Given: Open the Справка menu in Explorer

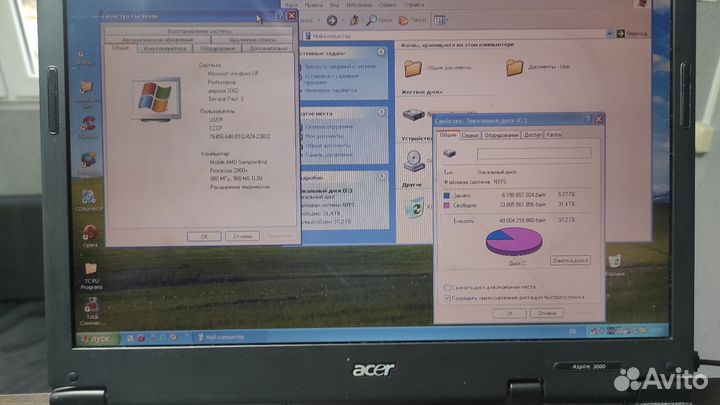Looking at the screenshot, I should click(x=414, y=5).
